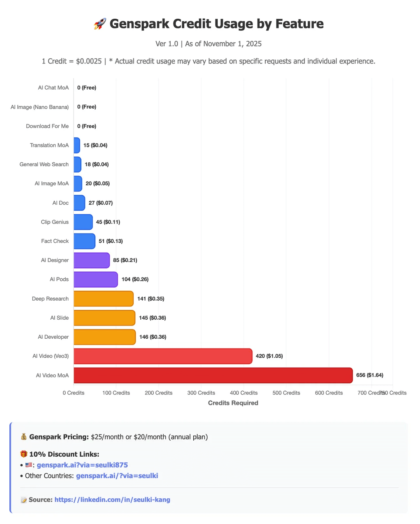Viewport: 420px width, 524px height.
Task: Click the gift icon beside Discount Links
Action: 24,454
